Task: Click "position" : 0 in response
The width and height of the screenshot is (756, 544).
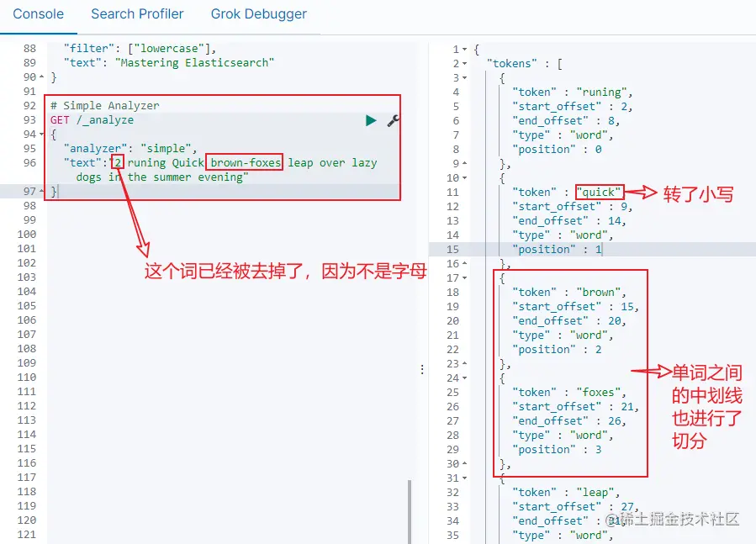Action: click(x=558, y=150)
